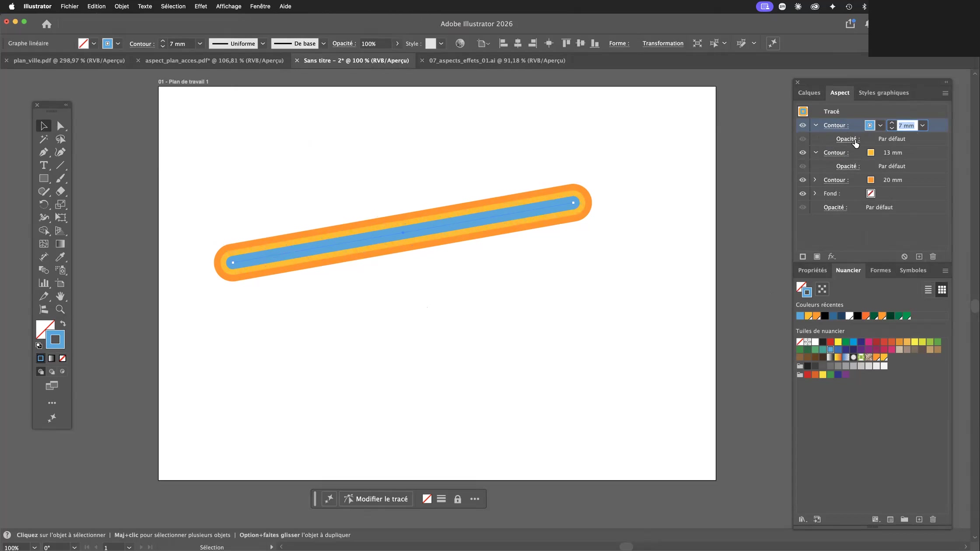Toggle visibility of 20 mm Contour

click(802, 180)
